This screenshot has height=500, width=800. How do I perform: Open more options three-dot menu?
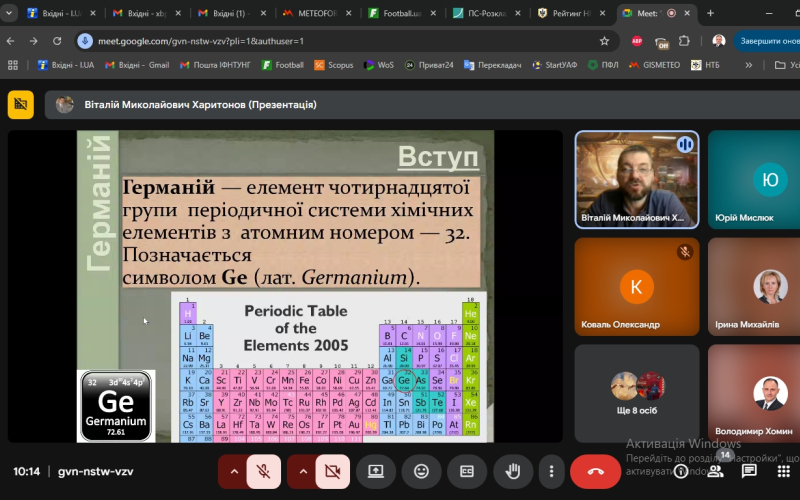(551, 471)
